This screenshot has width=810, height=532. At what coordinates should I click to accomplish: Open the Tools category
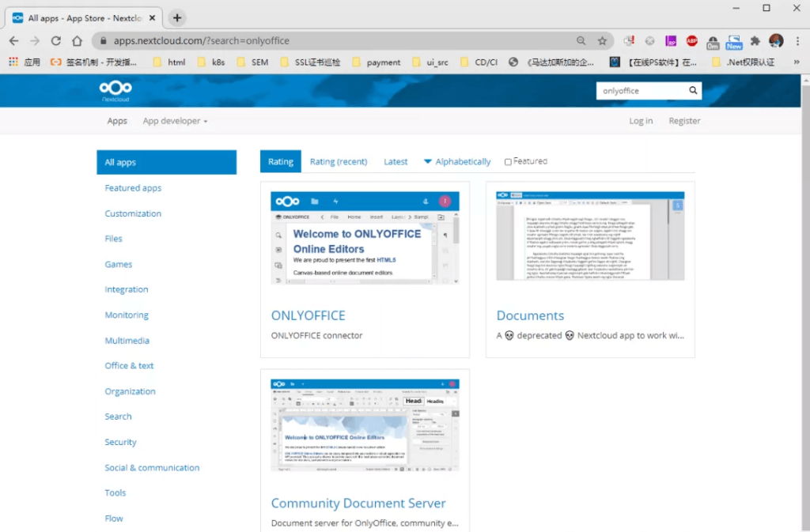pyautogui.click(x=115, y=492)
